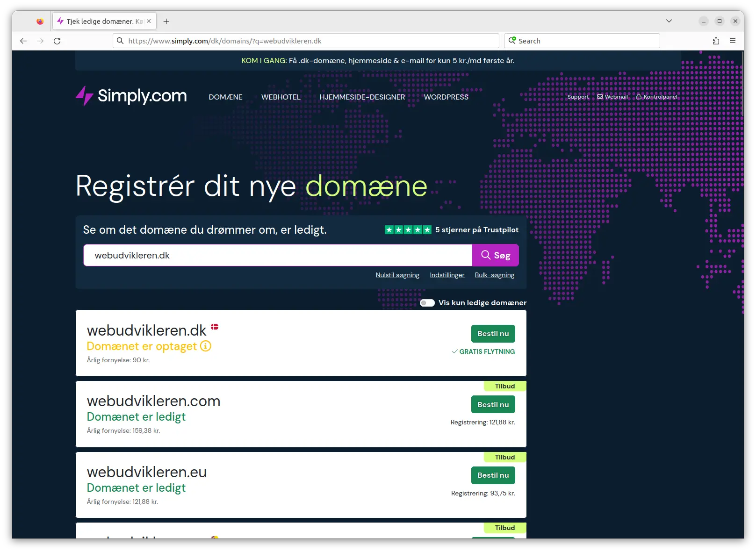Open a new browser tab
This screenshot has width=756, height=552.
pyautogui.click(x=166, y=21)
